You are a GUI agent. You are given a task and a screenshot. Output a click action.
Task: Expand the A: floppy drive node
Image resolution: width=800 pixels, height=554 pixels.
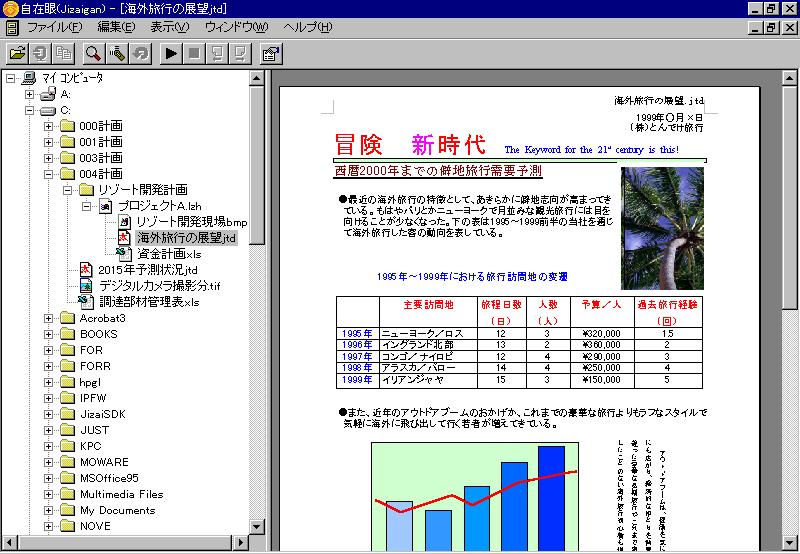click(x=30, y=94)
